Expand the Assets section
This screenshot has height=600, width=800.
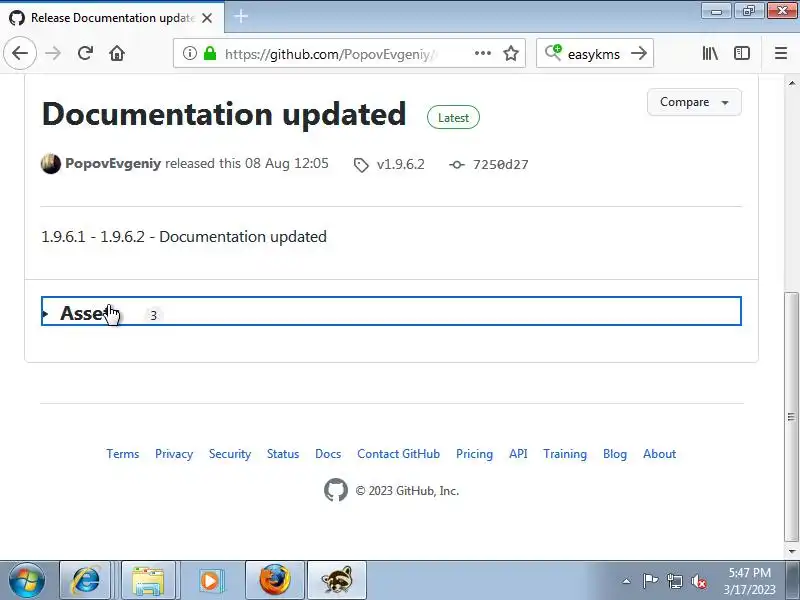point(391,311)
